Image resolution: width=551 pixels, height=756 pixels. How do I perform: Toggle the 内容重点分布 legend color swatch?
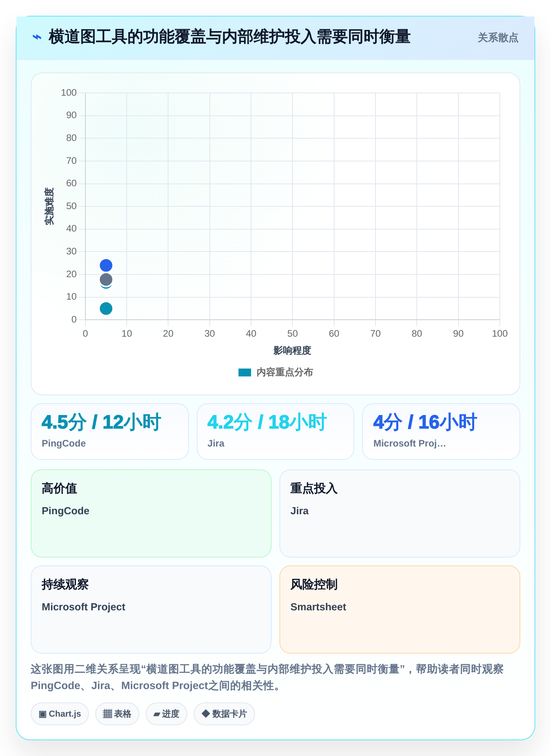[x=245, y=372]
